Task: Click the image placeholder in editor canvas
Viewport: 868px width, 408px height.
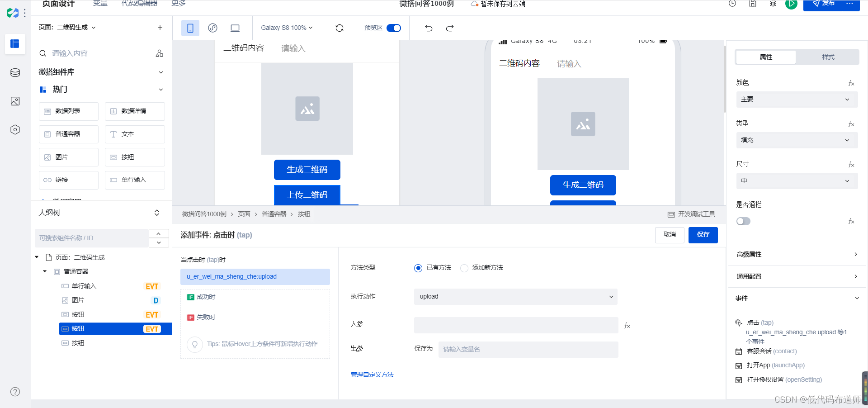Action: 307,109
